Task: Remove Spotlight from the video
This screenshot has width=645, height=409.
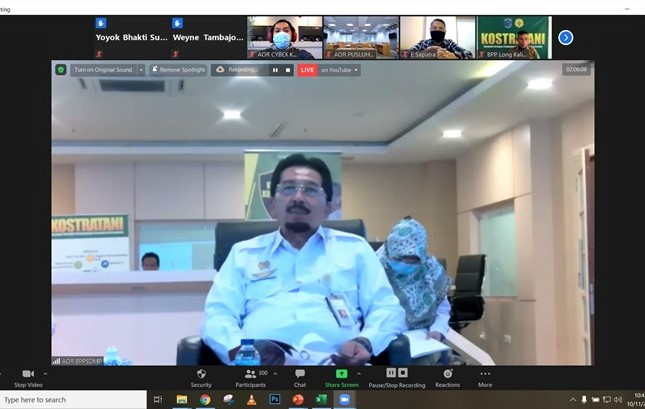Action: tap(178, 70)
